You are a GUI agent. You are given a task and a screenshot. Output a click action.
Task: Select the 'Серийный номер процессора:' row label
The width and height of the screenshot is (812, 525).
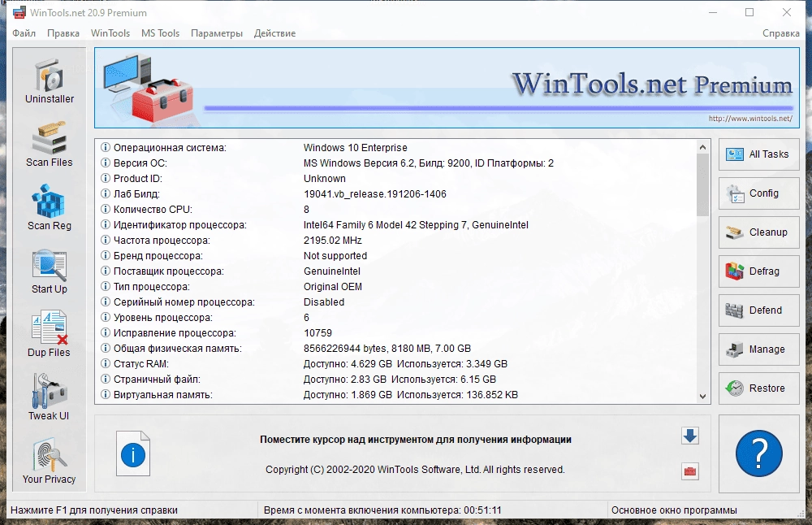pos(184,302)
